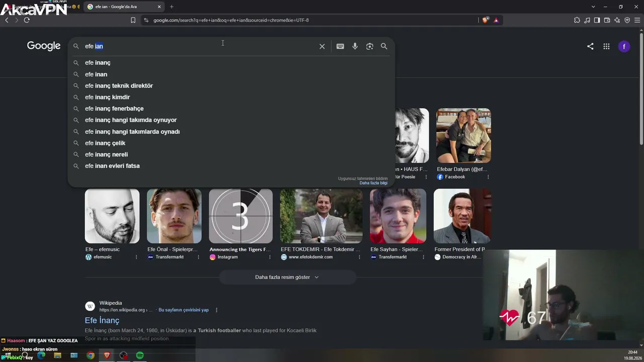The width and height of the screenshot is (644, 362).
Task: Report predictions via "Uygunsuz tahminleri bildirin"
Action: coord(363,178)
